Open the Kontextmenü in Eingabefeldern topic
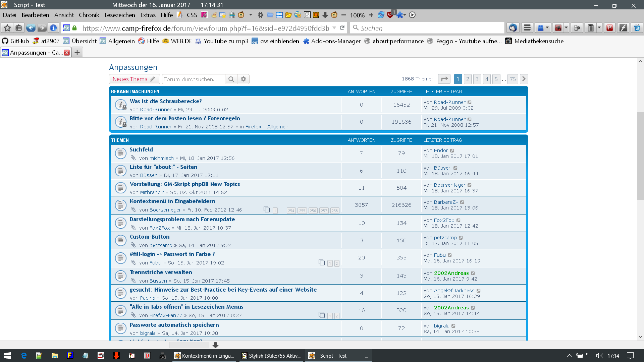 172,201
